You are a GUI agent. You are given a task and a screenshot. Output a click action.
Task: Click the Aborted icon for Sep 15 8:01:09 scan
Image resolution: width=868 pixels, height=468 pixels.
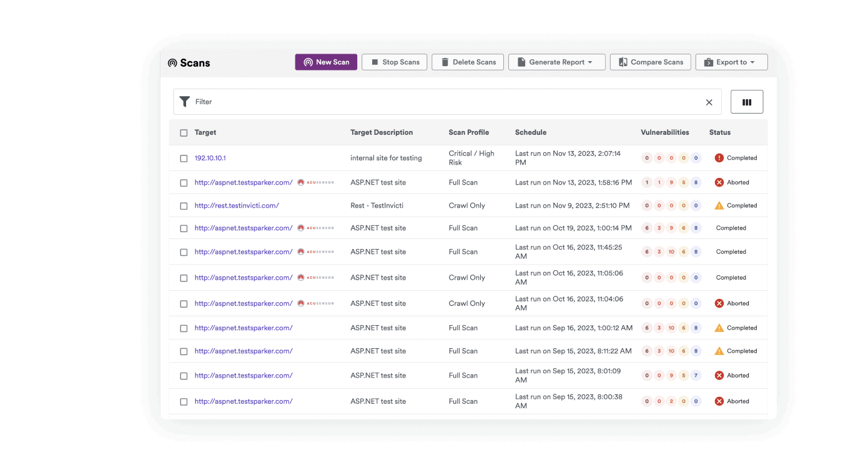pyautogui.click(x=719, y=376)
